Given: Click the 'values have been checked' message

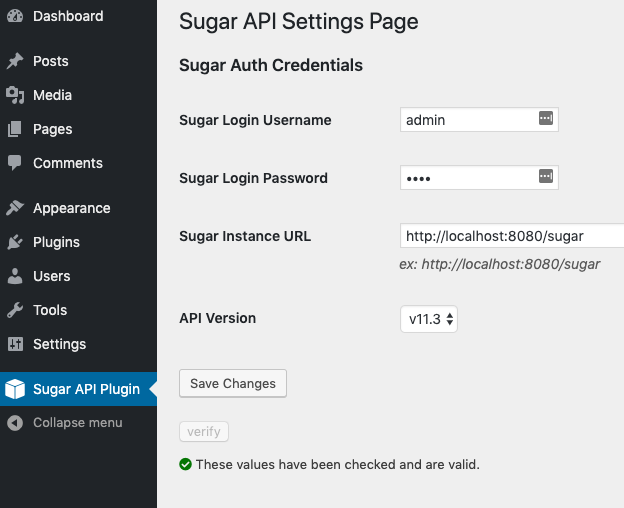Looking at the screenshot, I should (337, 465).
